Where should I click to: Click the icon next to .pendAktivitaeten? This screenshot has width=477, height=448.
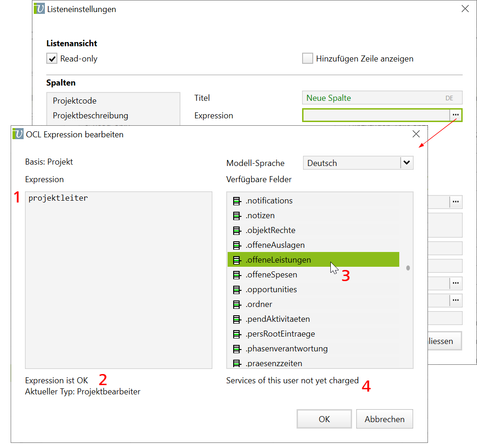tap(236, 319)
